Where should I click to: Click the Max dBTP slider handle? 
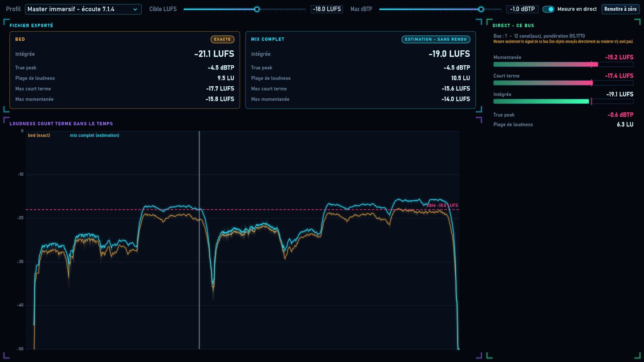(x=481, y=9)
